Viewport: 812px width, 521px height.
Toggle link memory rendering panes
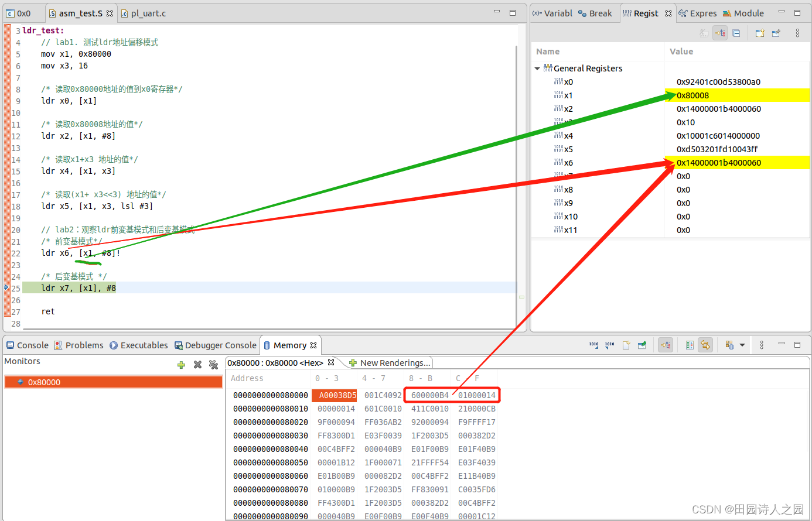(705, 345)
